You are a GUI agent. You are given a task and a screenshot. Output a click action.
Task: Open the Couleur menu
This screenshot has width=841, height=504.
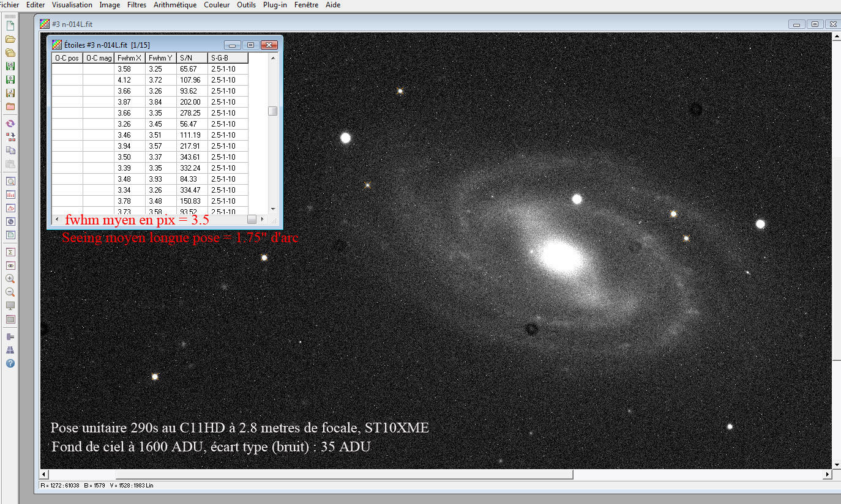tap(217, 5)
